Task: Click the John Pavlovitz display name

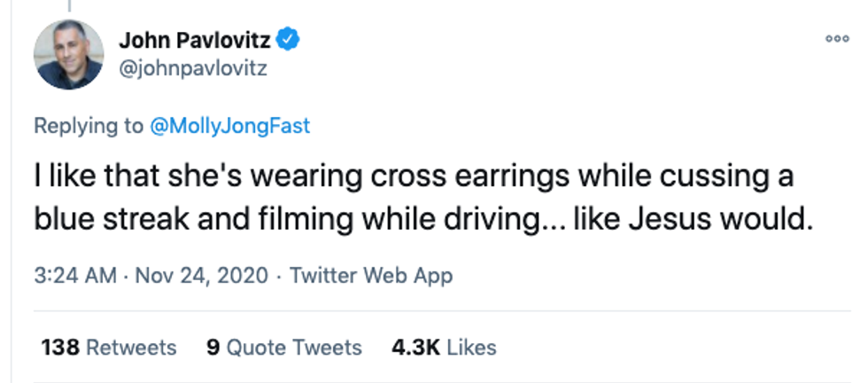Action: click(x=195, y=39)
